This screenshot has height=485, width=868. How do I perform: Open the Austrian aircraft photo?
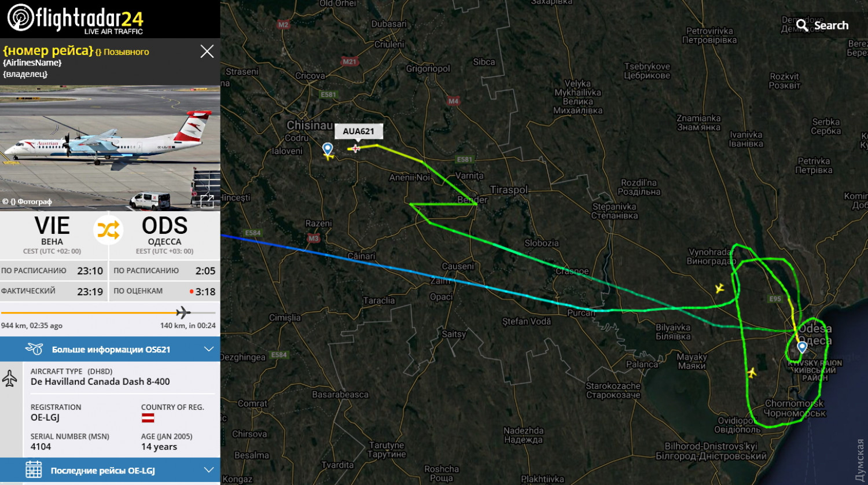110,148
